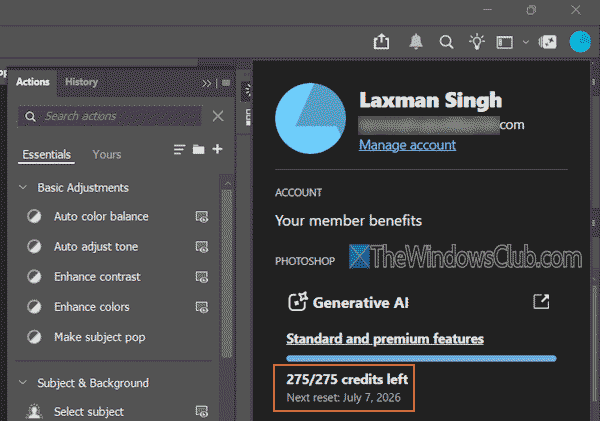Run Enhance colors action
Image resolution: width=600 pixels, height=421 pixels.
pos(92,307)
